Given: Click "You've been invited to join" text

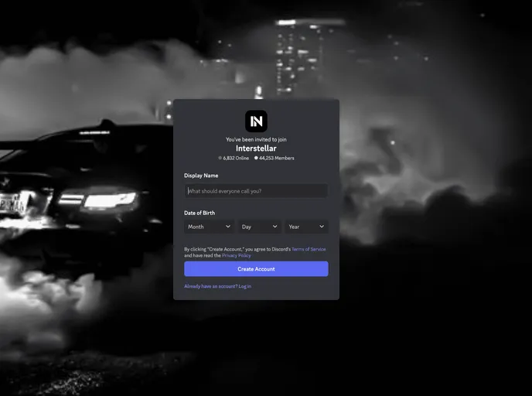Looking at the screenshot, I should click(x=256, y=139).
